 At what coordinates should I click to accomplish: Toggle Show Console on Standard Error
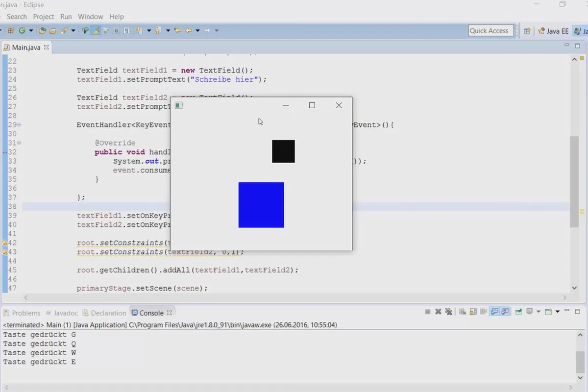pyautogui.click(x=505, y=312)
